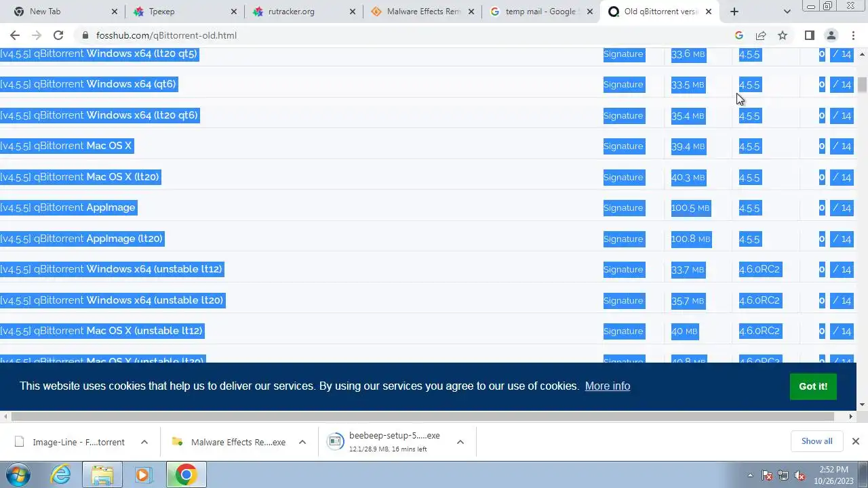Open Action Center flag tray icon
Viewport: 868px width, 488px height.
coord(767,476)
